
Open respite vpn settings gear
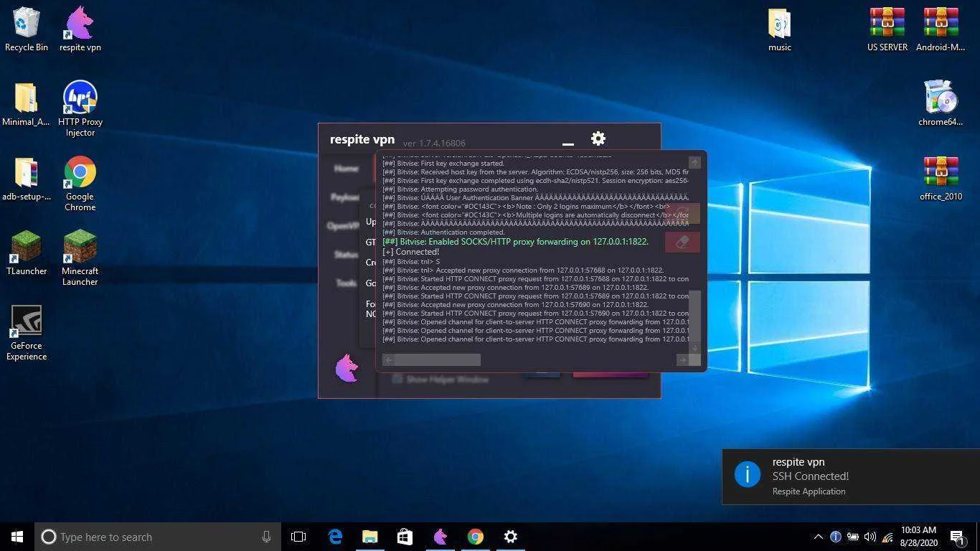[x=598, y=138]
